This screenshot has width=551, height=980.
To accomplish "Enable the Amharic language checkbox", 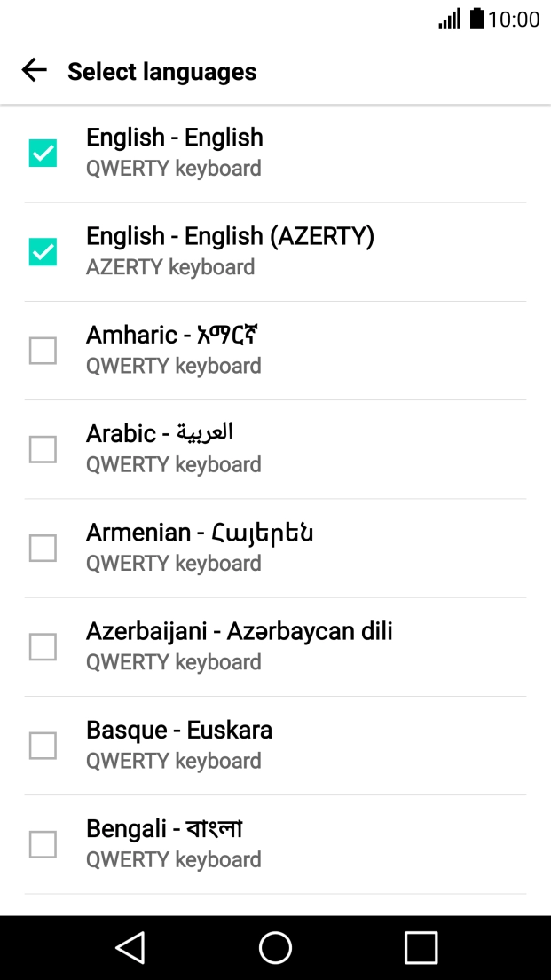I will tap(42, 350).
